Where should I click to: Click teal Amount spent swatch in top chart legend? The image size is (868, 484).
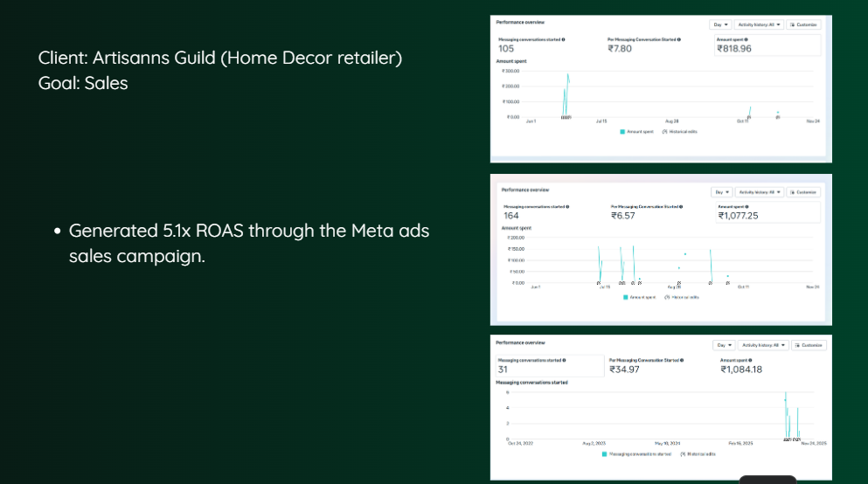coord(623,131)
